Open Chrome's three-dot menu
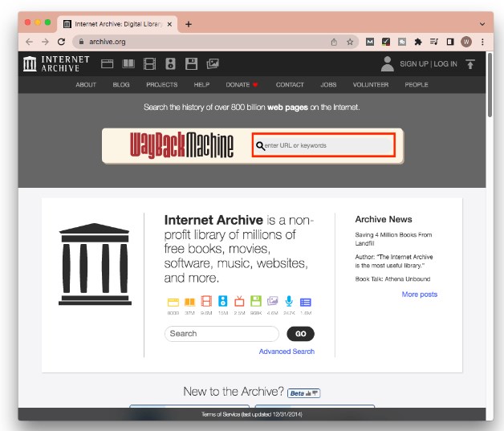The height and width of the screenshot is (431, 504). tap(482, 42)
